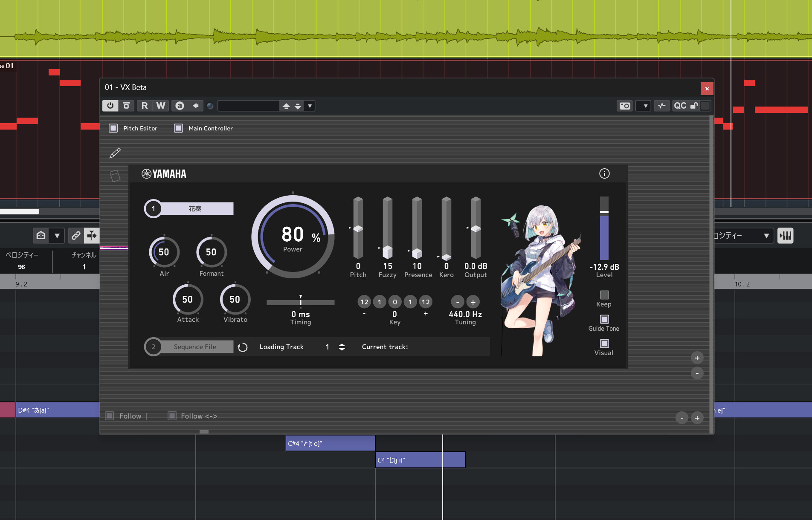
Task: Click the bypass settings icon next to power
Action: point(126,106)
